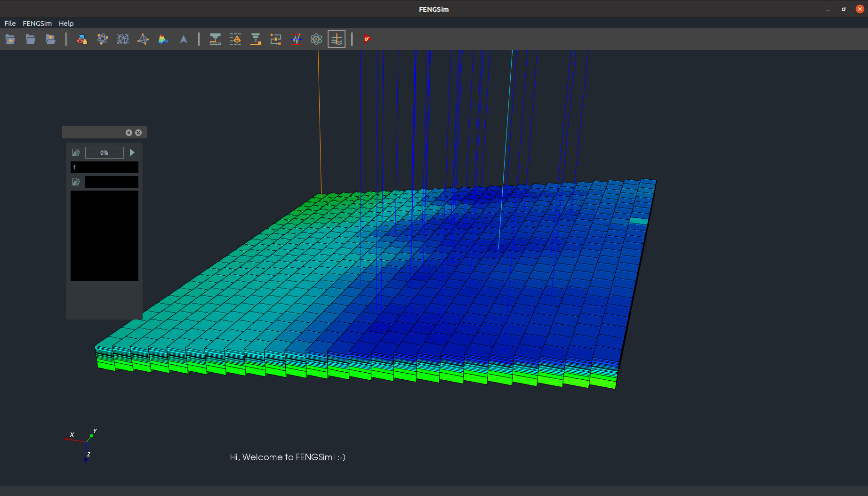The width and height of the screenshot is (868, 496).
Task: Click the tetrahedron node graph icon
Action: [x=143, y=40]
